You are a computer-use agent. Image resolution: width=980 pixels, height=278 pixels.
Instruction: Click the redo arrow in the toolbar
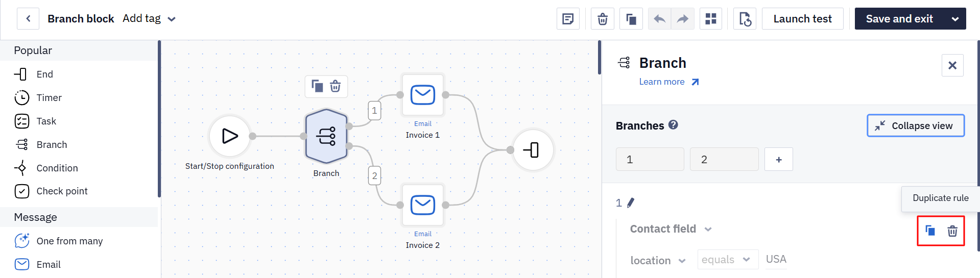(x=683, y=19)
